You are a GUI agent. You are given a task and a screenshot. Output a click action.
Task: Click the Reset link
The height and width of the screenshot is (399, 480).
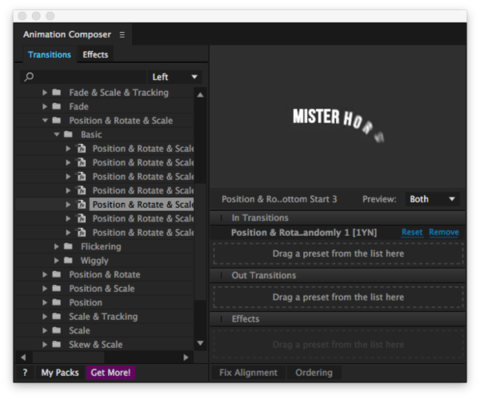412,232
